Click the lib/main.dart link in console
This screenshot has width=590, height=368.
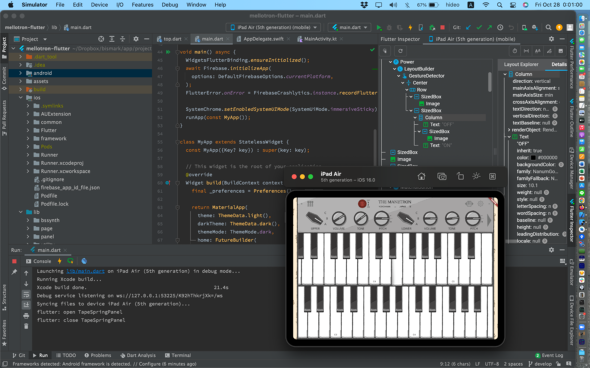pyautogui.click(x=85, y=271)
